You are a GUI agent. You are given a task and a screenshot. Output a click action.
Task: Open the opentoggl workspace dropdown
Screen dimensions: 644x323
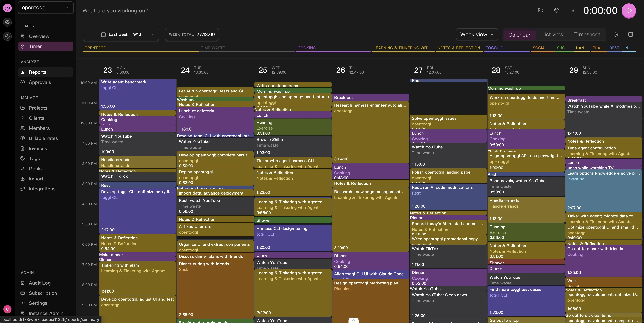(45, 8)
